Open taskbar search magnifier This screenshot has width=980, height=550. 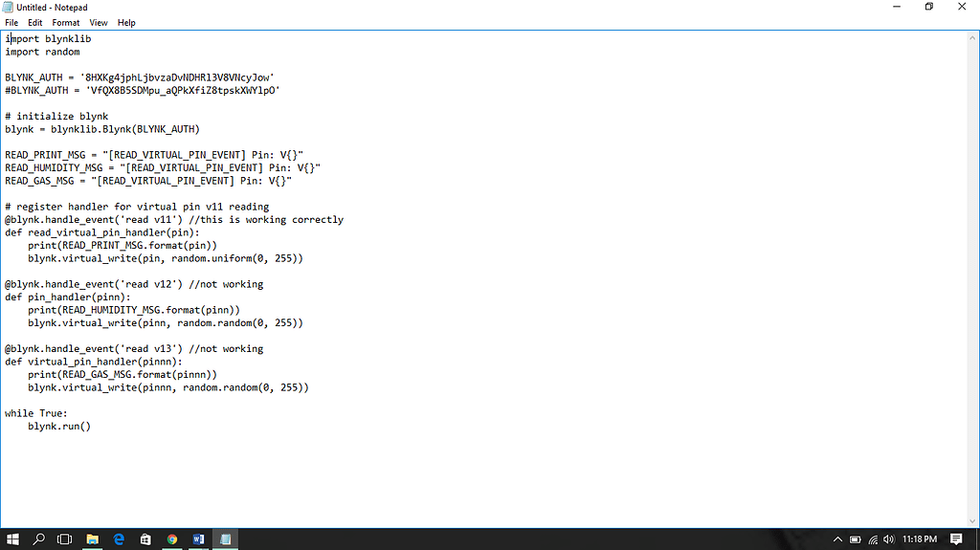tap(38, 539)
